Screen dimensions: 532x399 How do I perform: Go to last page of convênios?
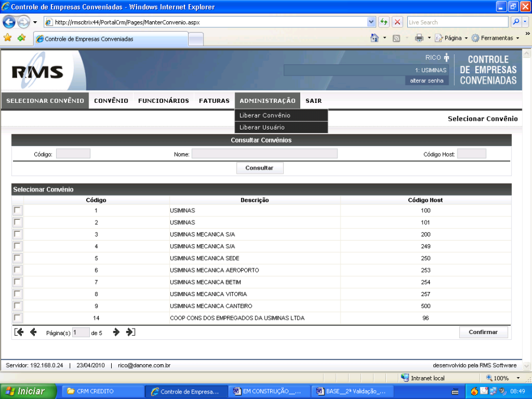point(131,332)
